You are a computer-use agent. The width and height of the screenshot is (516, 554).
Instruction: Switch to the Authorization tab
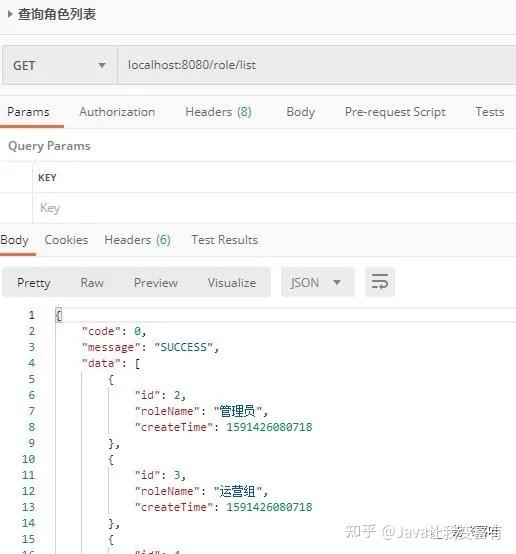coord(117,112)
